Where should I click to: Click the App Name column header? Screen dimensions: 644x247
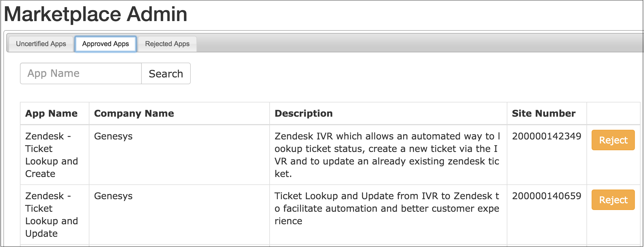coord(51,113)
